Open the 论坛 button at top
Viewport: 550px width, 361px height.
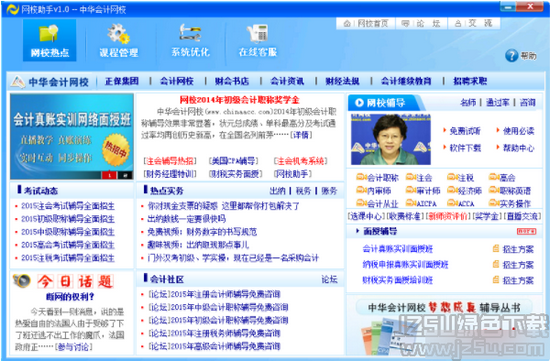point(421,24)
